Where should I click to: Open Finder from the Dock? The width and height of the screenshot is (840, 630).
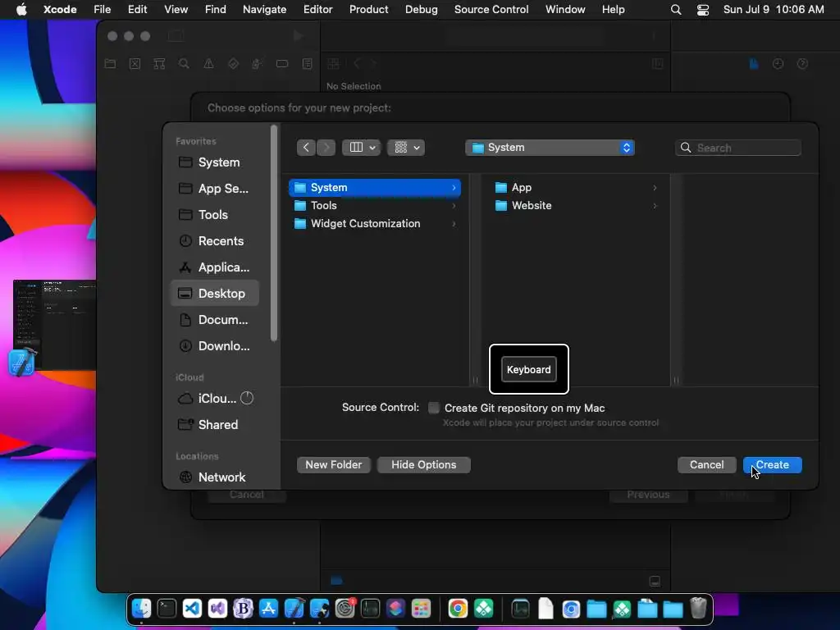point(141,609)
